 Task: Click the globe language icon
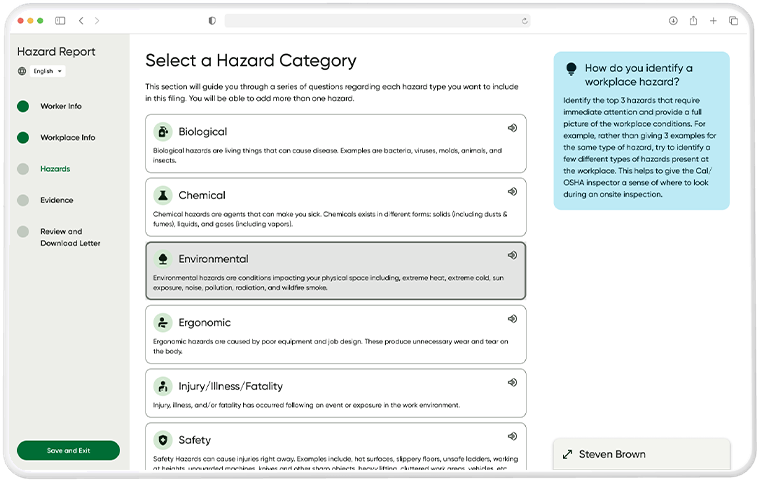coord(22,71)
